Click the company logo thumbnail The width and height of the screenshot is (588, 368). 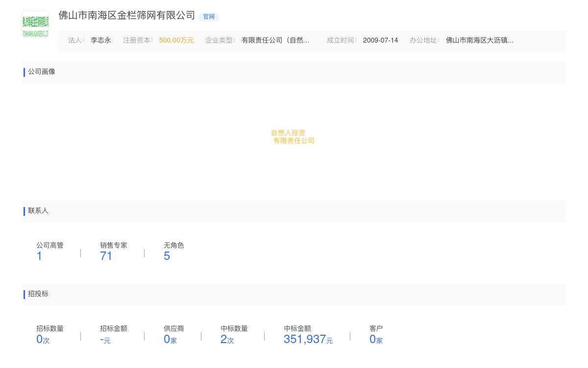point(35,24)
